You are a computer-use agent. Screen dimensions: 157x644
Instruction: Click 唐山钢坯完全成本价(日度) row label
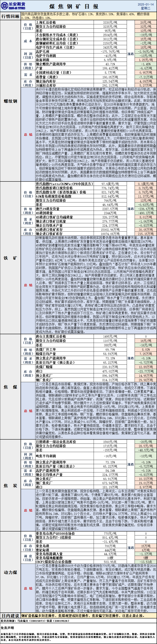[x=57, y=39]
